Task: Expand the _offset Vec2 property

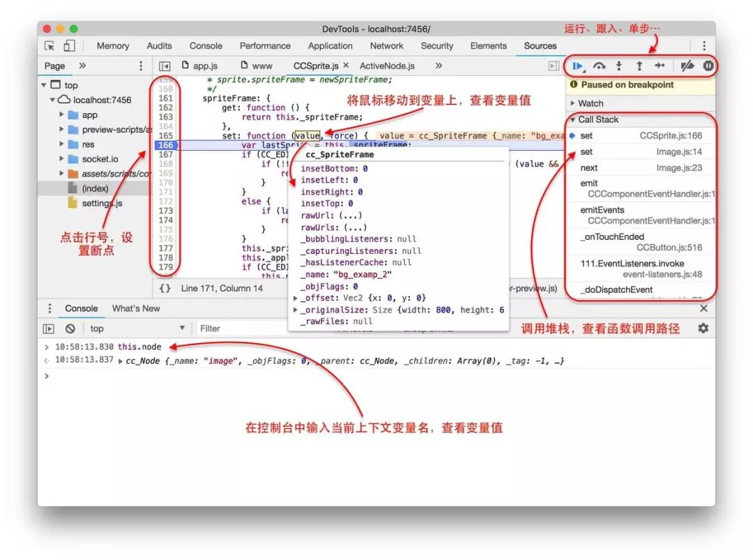Action: pyautogui.click(x=296, y=298)
